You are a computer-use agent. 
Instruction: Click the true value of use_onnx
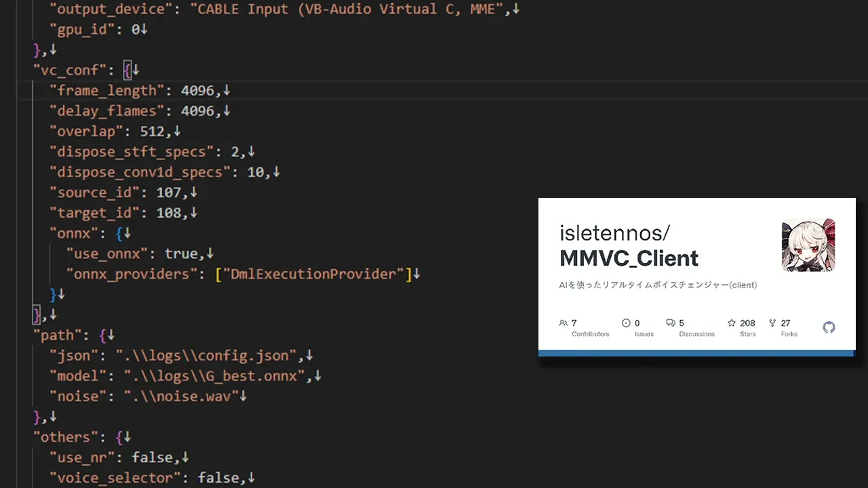tap(181, 253)
